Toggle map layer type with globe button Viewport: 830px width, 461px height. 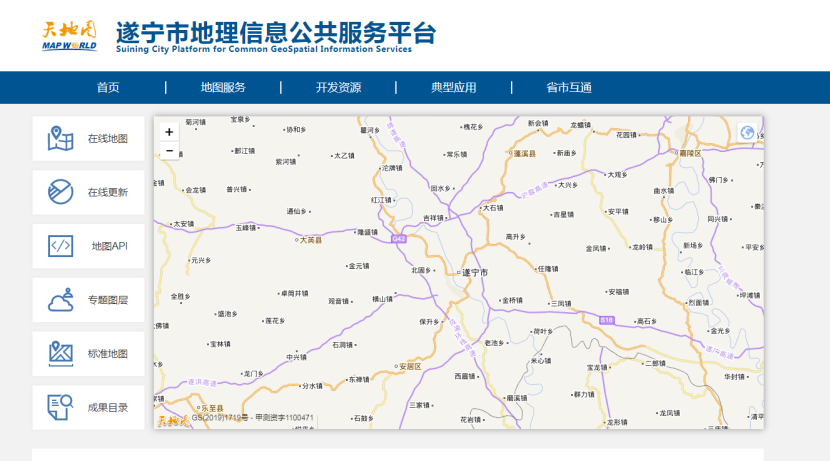tap(747, 132)
